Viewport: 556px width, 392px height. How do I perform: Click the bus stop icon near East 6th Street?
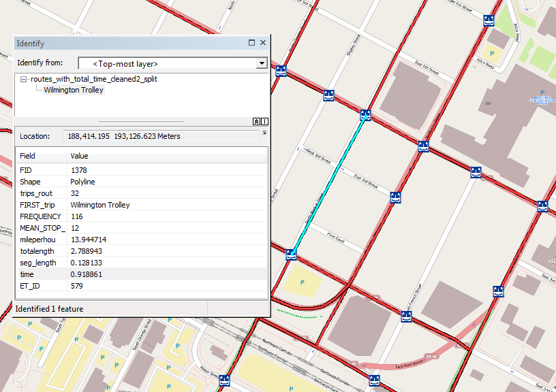(x=488, y=20)
